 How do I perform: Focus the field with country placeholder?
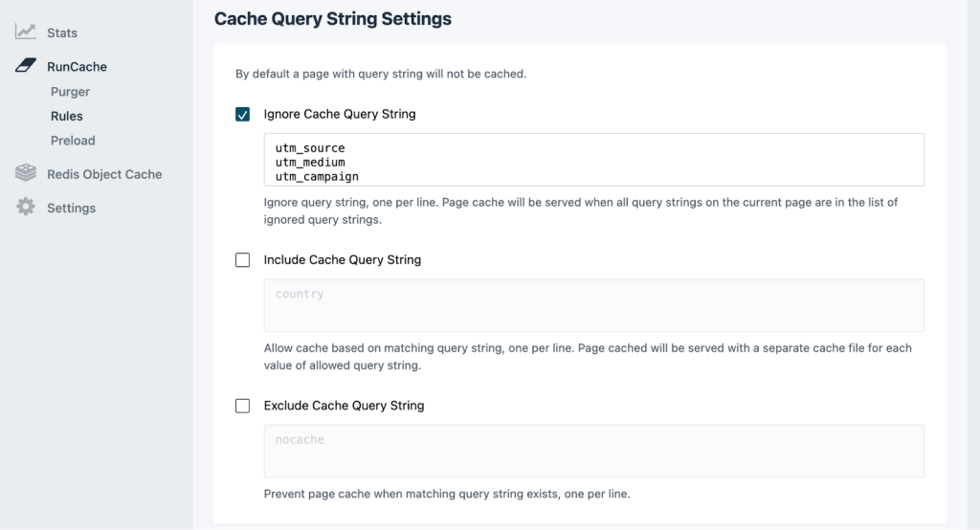click(x=593, y=305)
